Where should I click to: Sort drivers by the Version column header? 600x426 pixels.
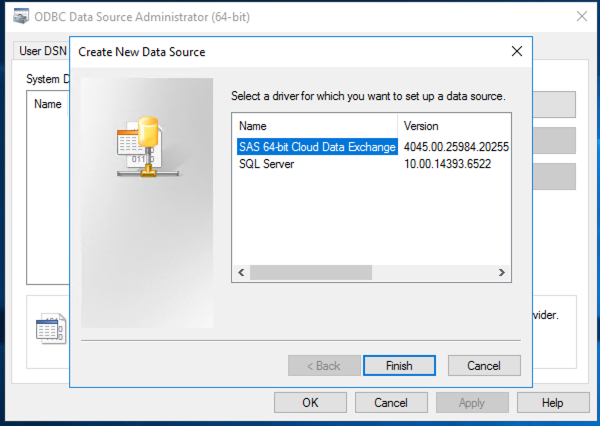pyautogui.click(x=455, y=127)
